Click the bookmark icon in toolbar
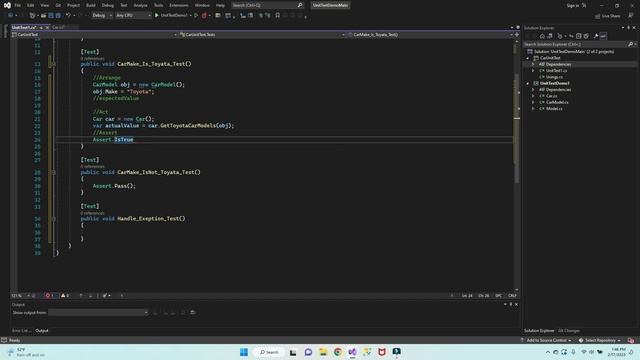640x360 pixels. tap(278, 16)
